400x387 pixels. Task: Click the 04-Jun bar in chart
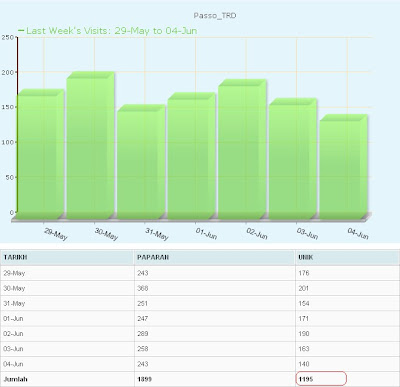click(343, 167)
